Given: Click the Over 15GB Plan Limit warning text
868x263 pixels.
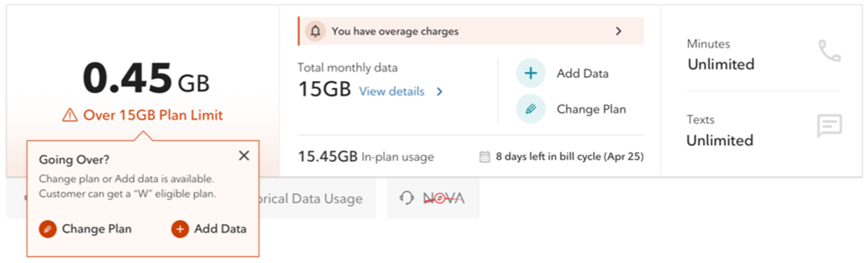Looking at the screenshot, I should [153, 115].
